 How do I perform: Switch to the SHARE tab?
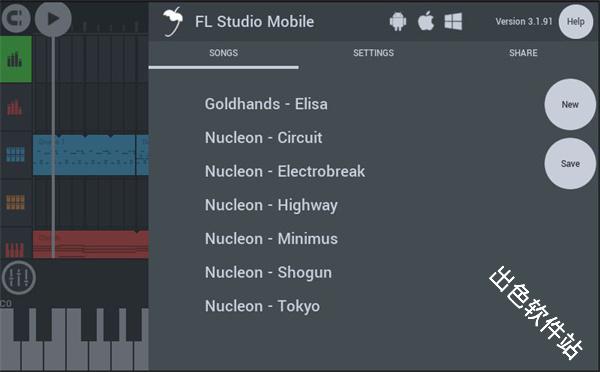click(523, 53)
